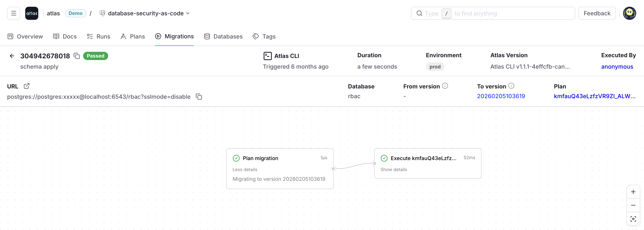Screen dimensions: 644x230
Task: Fit the flow view to screen
Action: 633,219
